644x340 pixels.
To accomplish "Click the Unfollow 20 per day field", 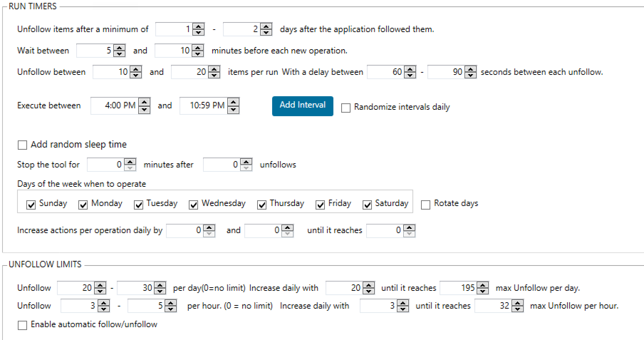I will click(76, 288).
